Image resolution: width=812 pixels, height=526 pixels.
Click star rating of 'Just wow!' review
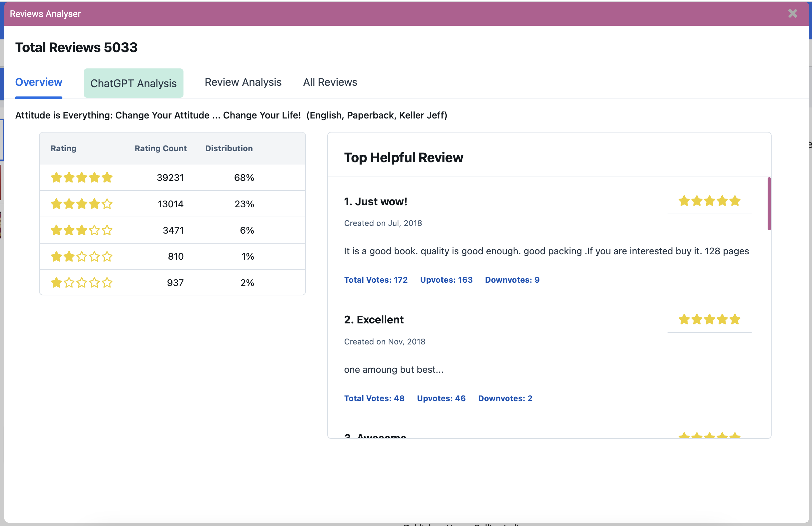709,201
